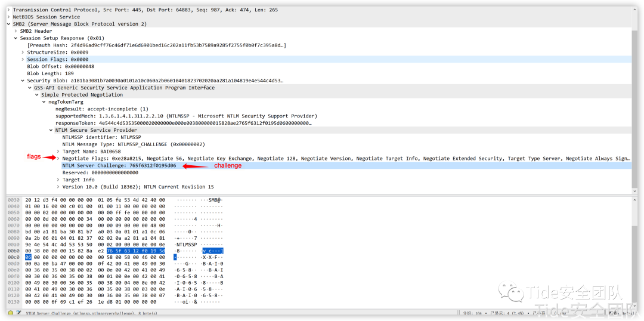Select NTLM Server Challenge: 765f6312f0195d06 row
Image resolution: width=644 pixels, height=321 pixels.
[119, 166]
